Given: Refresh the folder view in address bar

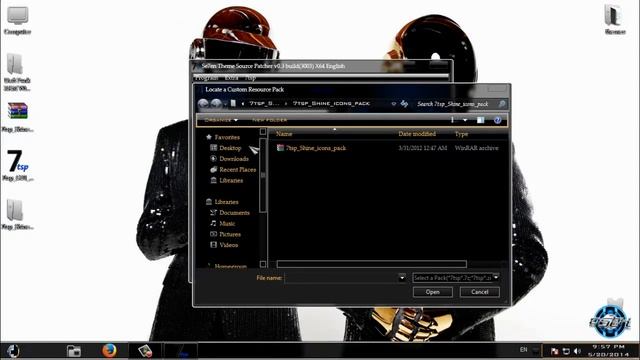Looking at the screenshot, I should click(404, 104).
